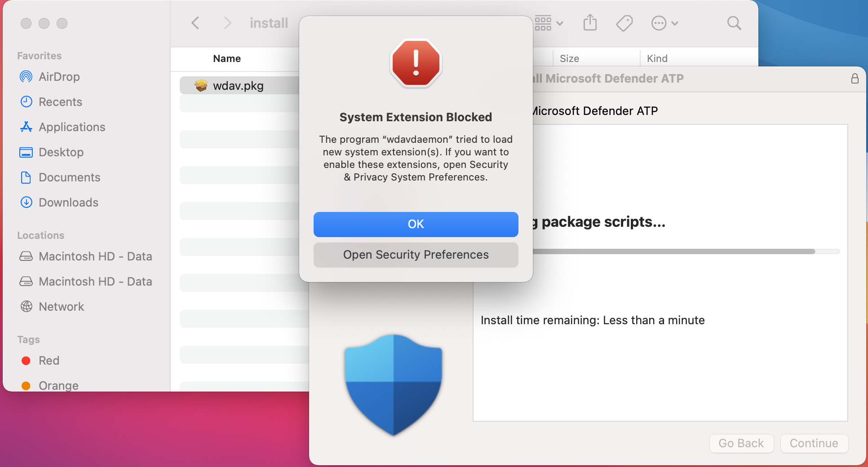Screen dimensions: 868x467
Task: Open the Finder search magnifier
Action: [x=734, y=23]
